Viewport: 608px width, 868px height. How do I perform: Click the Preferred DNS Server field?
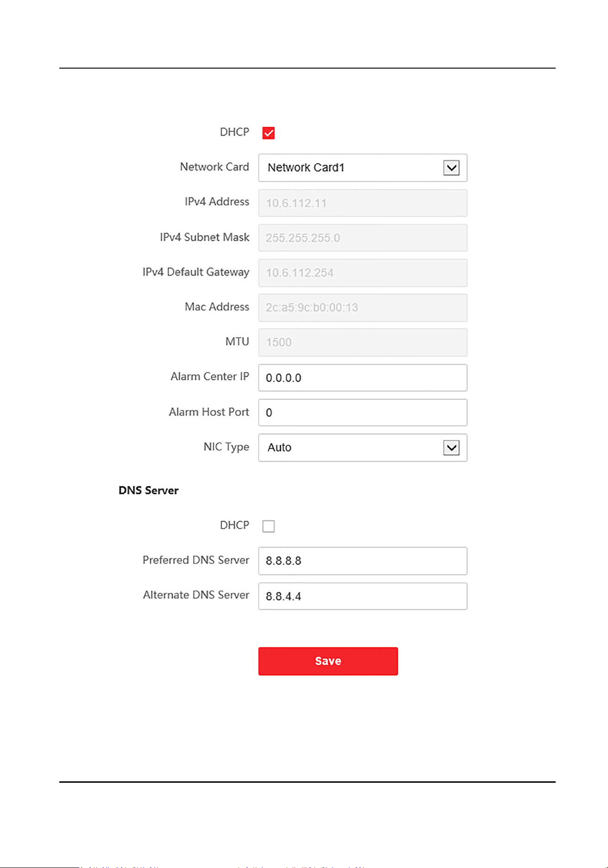click(x=363, y=561)
